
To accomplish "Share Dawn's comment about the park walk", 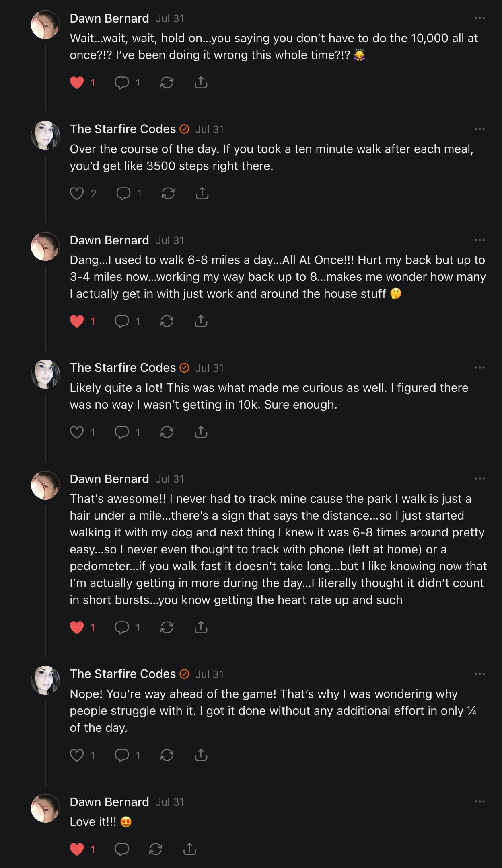I will [x=201, y=627].
